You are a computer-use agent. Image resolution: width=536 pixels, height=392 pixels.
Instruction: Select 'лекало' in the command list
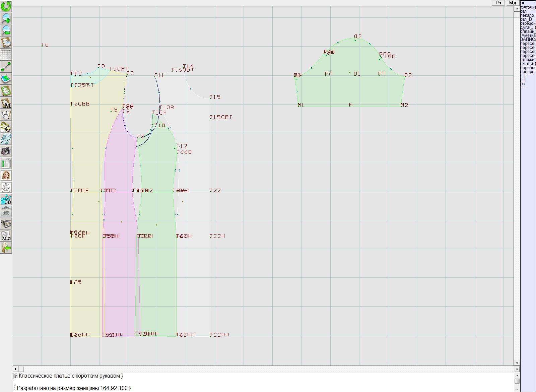tap(527, 15)
